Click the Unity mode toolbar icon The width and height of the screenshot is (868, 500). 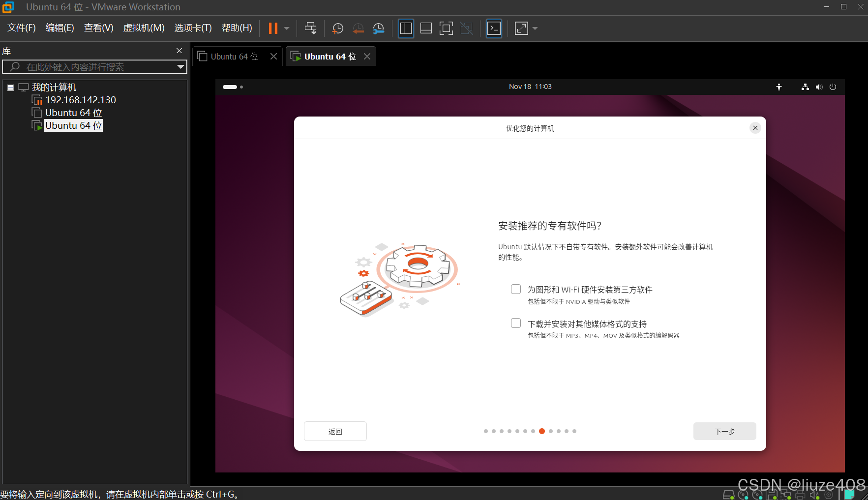[466, 29]
